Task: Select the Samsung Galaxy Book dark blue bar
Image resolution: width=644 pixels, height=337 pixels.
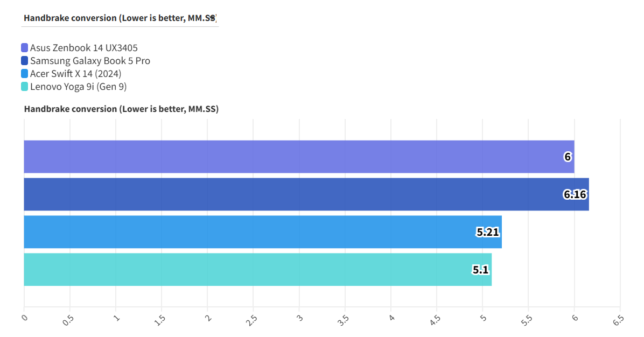Action: click(269, 194)
